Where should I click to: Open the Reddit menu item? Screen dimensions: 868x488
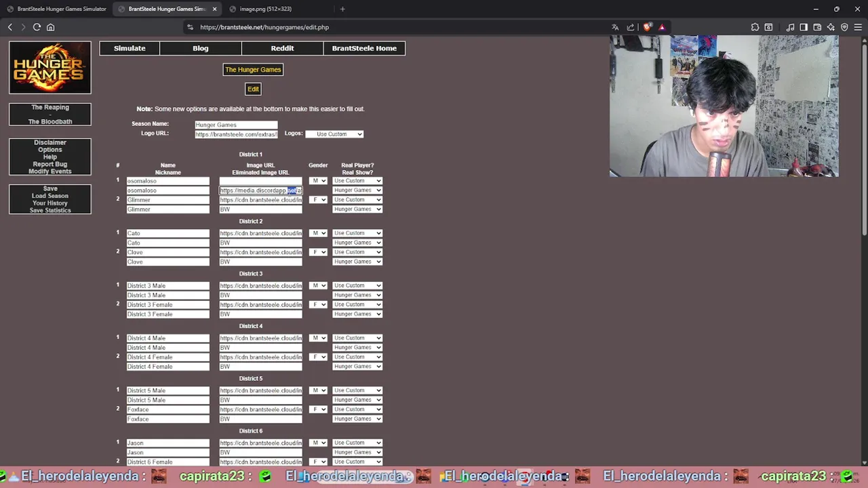point(282,48)
